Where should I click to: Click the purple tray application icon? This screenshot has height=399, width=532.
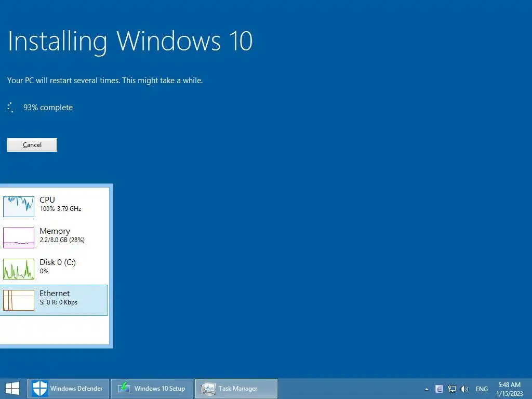point(439,389)
